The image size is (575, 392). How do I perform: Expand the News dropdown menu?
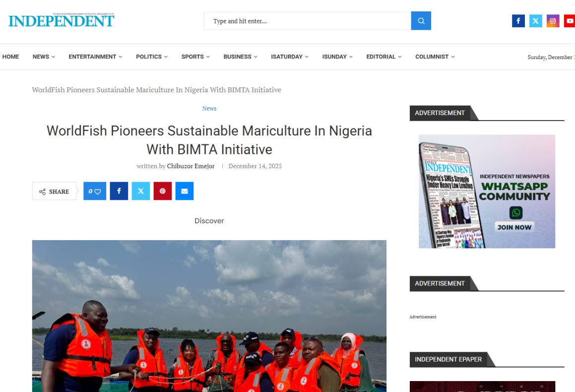click(x=44, y=57)
